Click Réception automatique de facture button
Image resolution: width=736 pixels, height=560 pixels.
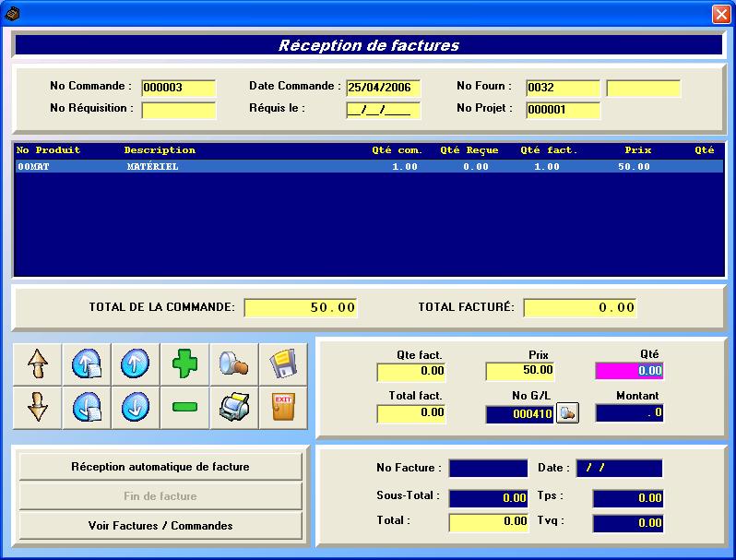(x=160, y=467)
